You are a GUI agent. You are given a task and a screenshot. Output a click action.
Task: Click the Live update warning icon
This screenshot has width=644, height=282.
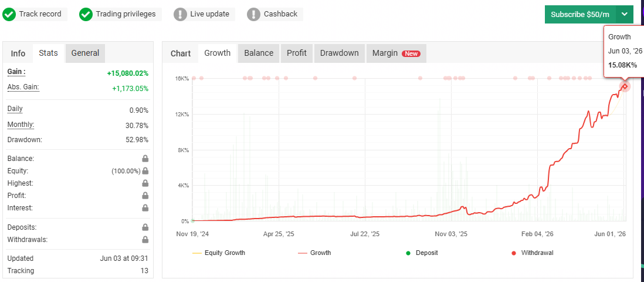tap(180, 14)
